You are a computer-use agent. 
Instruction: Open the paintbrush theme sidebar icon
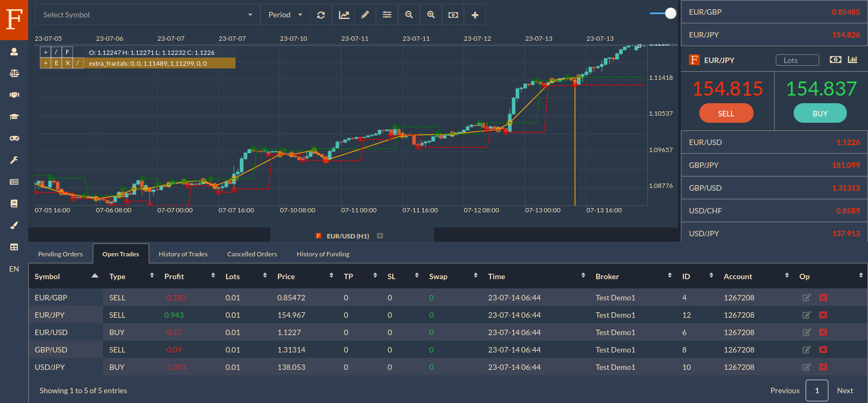14,225
